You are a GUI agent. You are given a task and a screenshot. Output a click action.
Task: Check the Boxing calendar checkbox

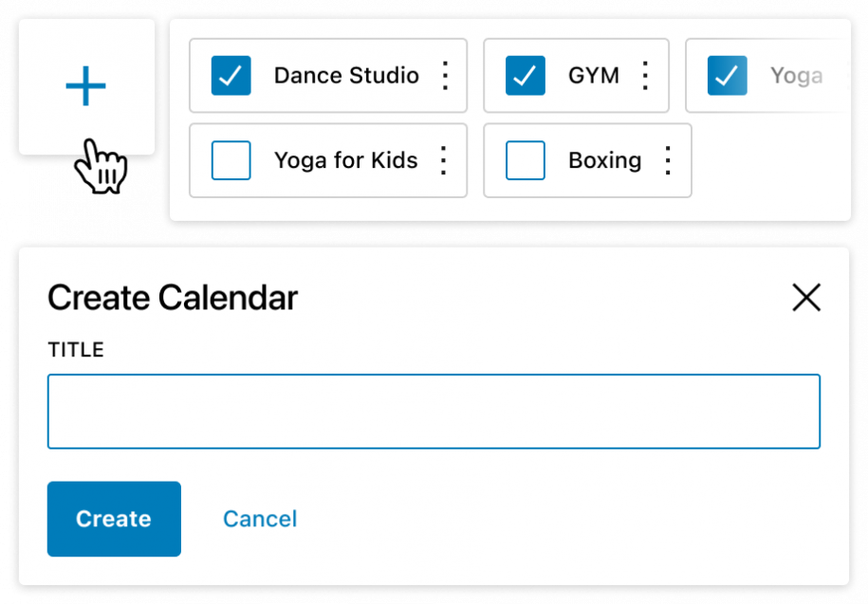(525, 160)
